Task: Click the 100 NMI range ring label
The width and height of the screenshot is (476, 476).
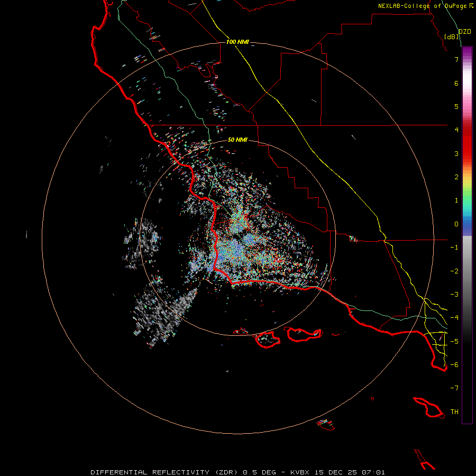Action: [237, 42]
